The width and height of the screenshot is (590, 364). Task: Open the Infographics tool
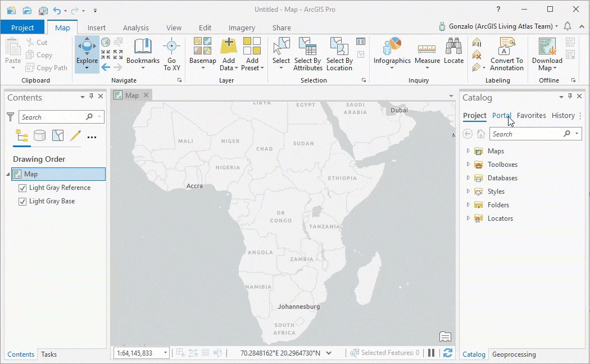[392, 54]
